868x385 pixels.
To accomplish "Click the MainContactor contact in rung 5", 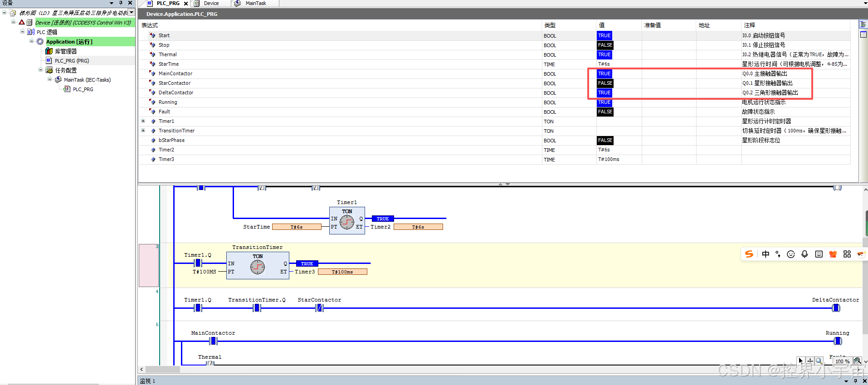I will click(213, 341).
